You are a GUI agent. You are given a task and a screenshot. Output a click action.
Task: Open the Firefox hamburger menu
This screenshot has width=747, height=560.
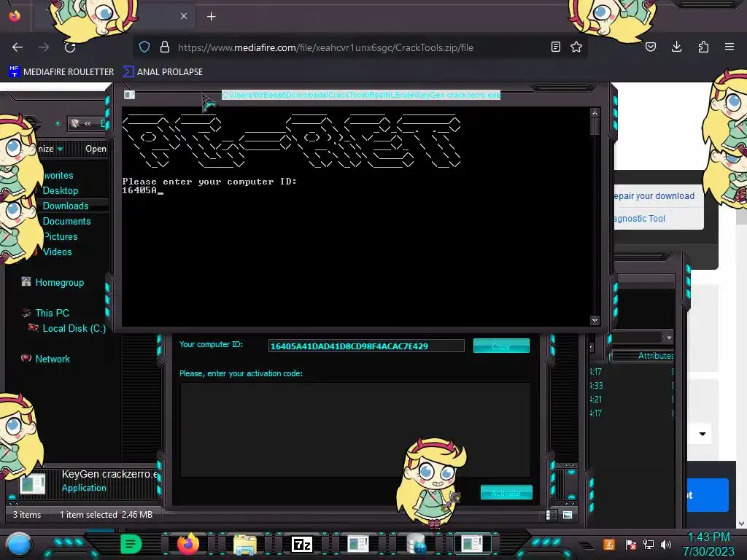729,47
